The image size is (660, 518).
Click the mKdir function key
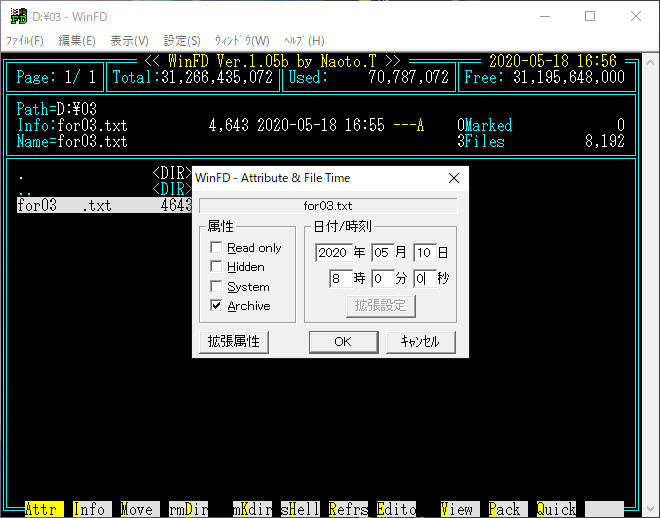point(252,509)
